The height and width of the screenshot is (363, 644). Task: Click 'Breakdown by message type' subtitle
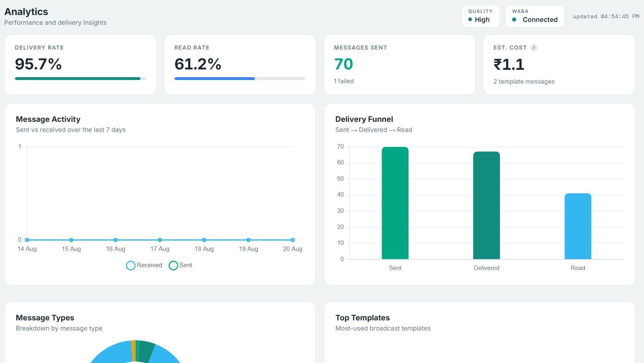point(59,328)
